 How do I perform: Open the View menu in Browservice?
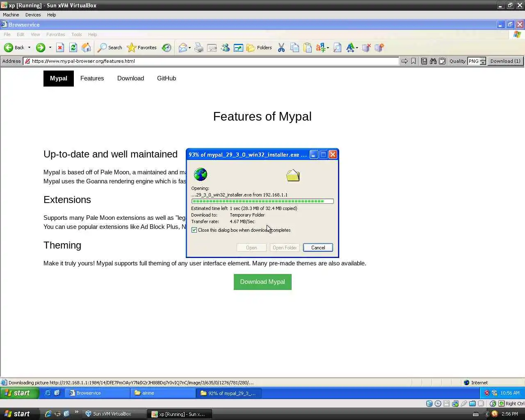tap(35, 34)
